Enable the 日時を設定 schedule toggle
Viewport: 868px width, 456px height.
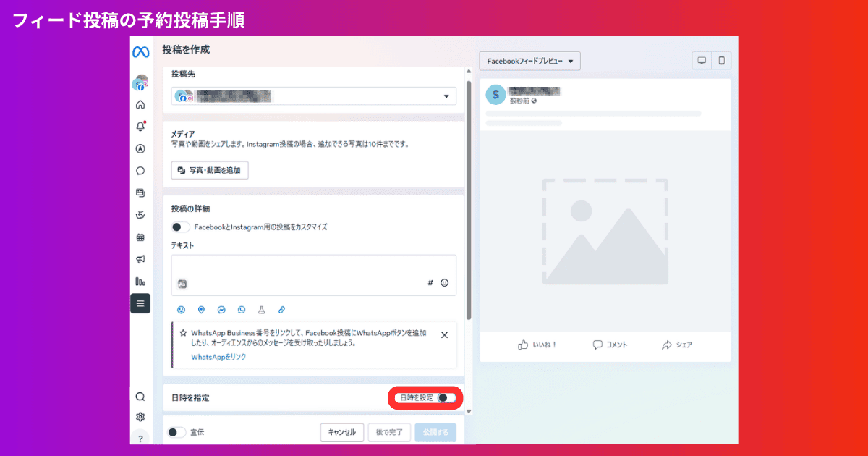pyautogui.click(x=444, y=397)
